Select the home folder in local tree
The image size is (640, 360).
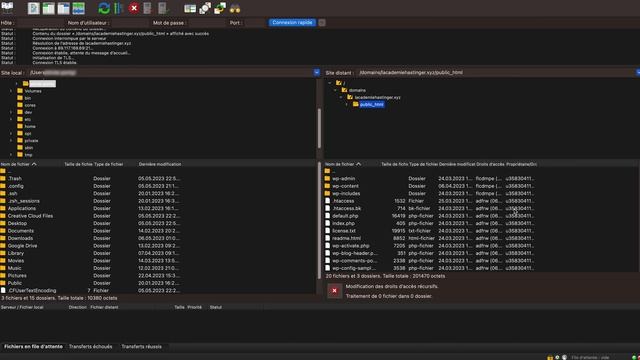pos(30,127)
